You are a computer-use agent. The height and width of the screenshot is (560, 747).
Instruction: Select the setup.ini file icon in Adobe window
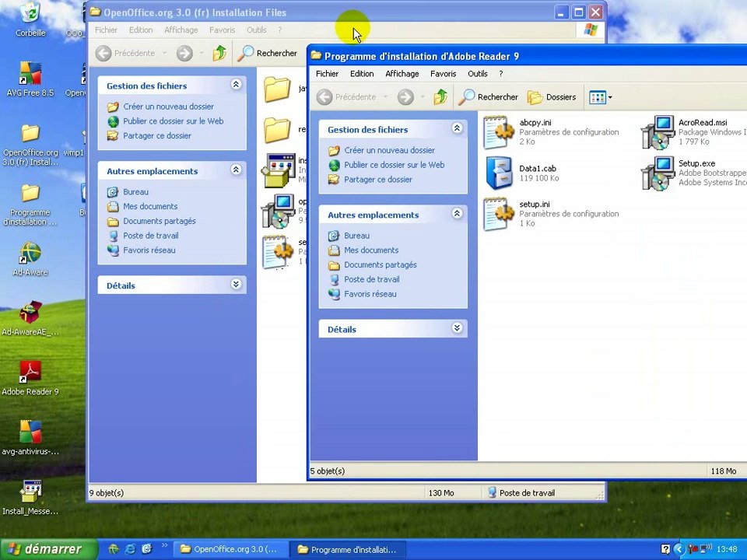(497, 213)
